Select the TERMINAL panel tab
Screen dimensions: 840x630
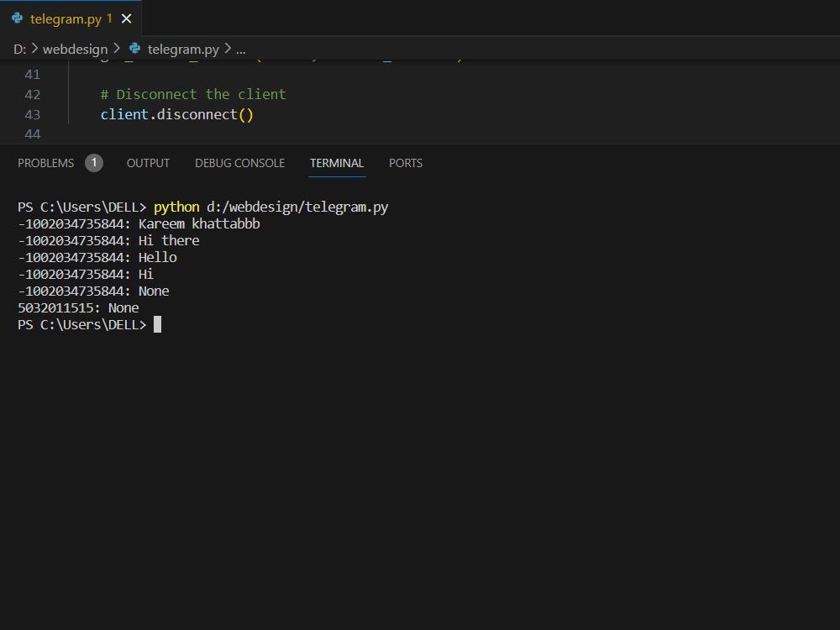click(337, 163)
